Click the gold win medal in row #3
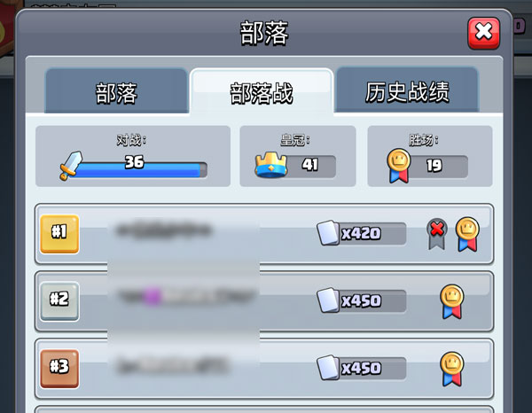This screenshot has width=532, height=413. [452, 369]
